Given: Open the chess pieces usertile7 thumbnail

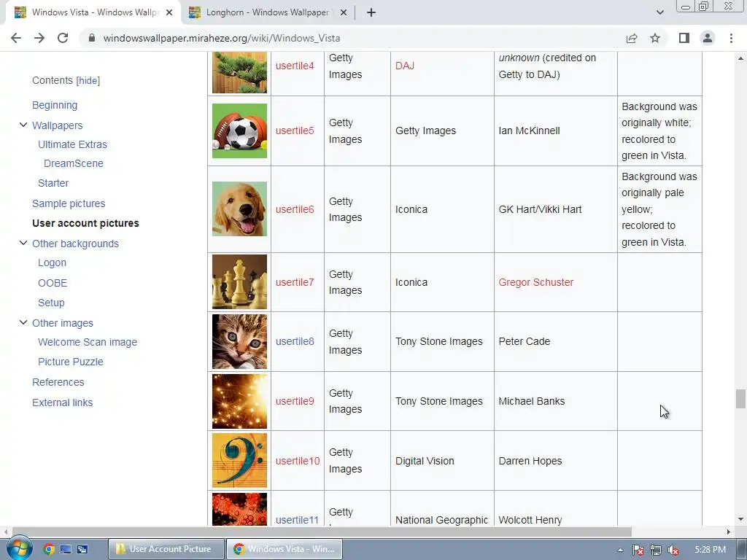Looking at the screenshot, I should coord(239,282).
